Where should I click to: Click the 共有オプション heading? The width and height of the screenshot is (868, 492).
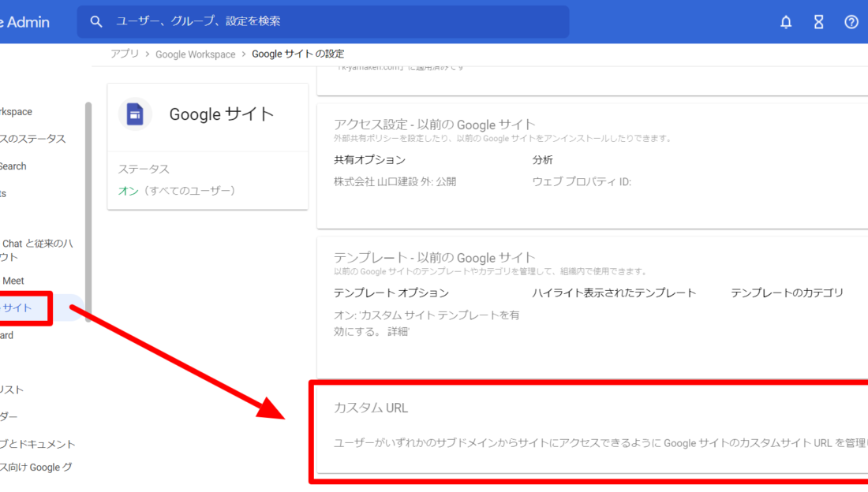tap(370, 160)
